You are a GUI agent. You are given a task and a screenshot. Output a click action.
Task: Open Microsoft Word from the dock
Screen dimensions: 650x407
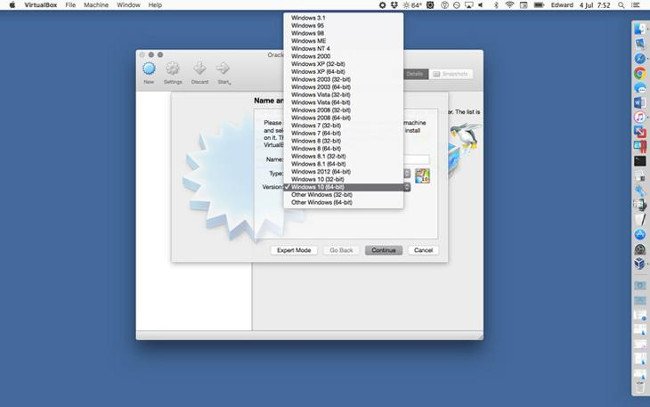click(640, 102)
